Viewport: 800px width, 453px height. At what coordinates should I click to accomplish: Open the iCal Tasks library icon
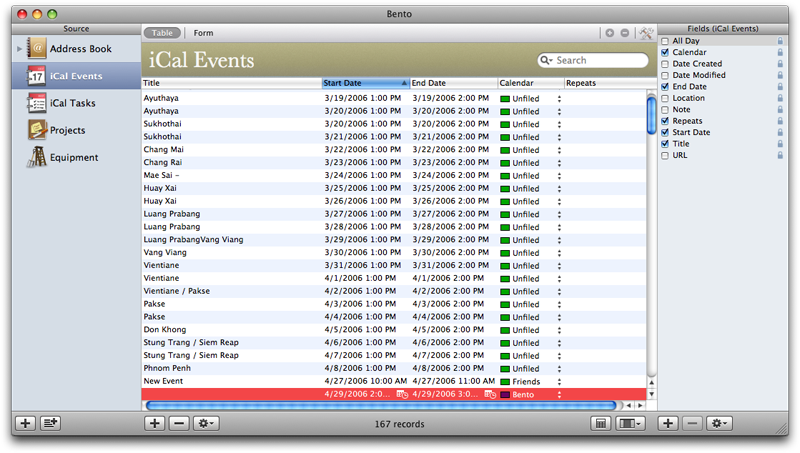[x=37, y=103]
